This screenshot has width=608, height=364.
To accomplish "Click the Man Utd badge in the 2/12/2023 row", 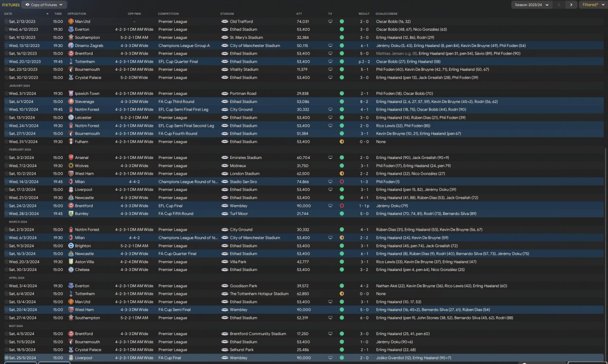I will coord(70,21).
